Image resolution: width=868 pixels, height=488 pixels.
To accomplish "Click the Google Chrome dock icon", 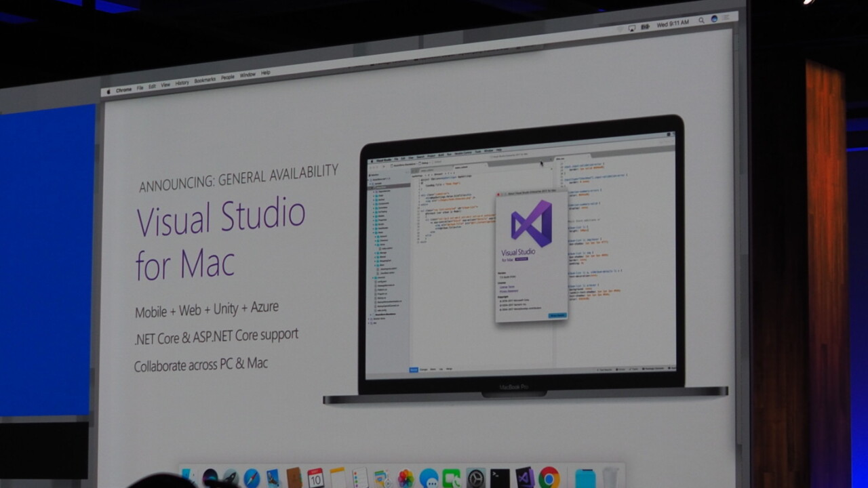I will click(549, 477).
